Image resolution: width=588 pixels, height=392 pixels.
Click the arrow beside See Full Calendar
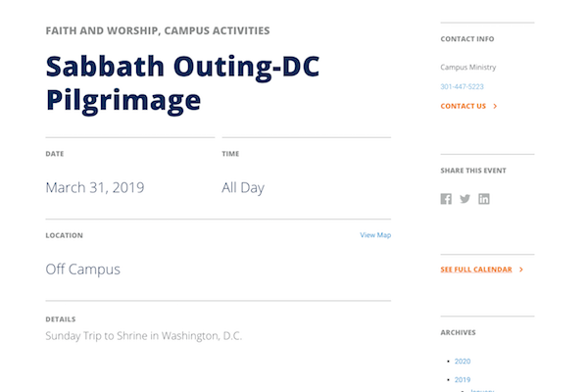pos(521,269)
